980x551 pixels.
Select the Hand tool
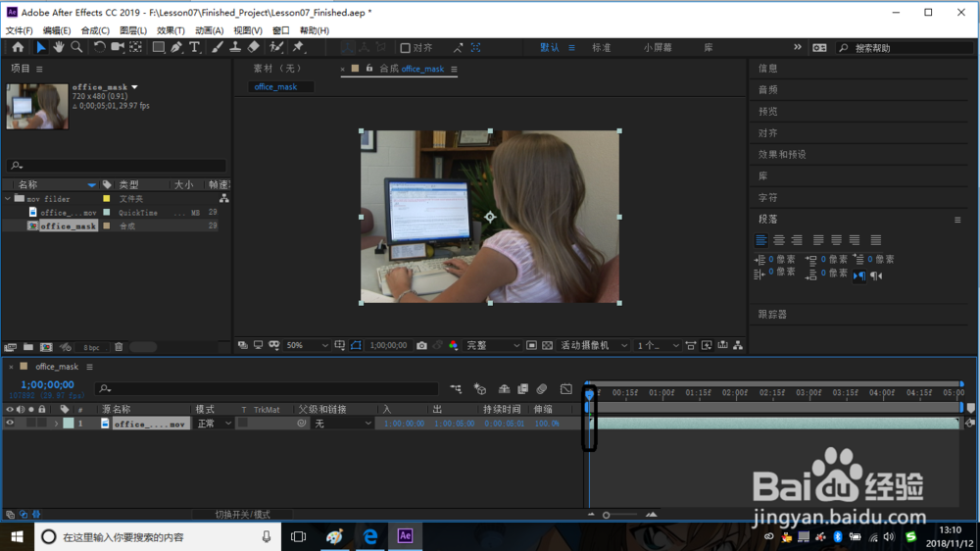[59, 47]
